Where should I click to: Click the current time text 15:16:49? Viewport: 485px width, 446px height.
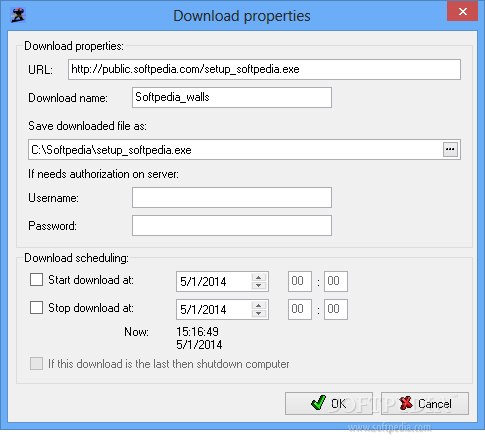pos(197,332)
